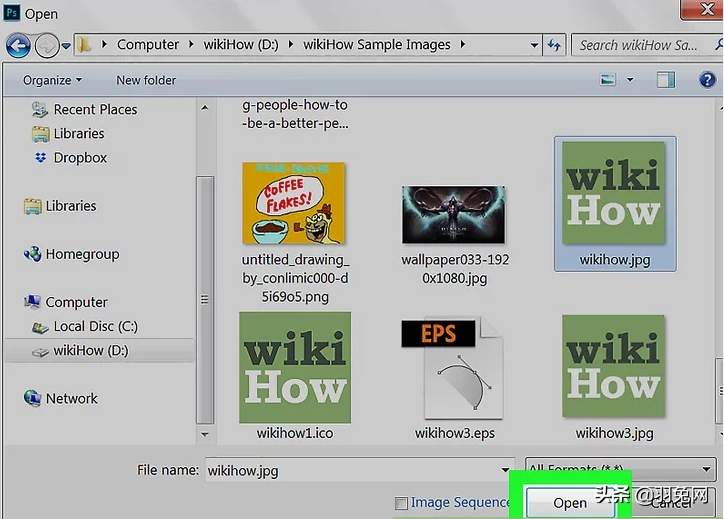Click the Dropbox icon in sidebar
Image resolution: width=724 pixels, height=519 pixels.
click(41, 158)
